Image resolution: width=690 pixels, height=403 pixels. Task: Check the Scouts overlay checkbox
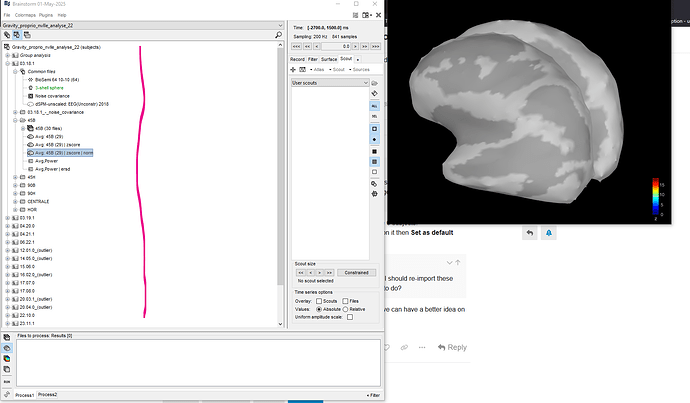click(319, 301)
